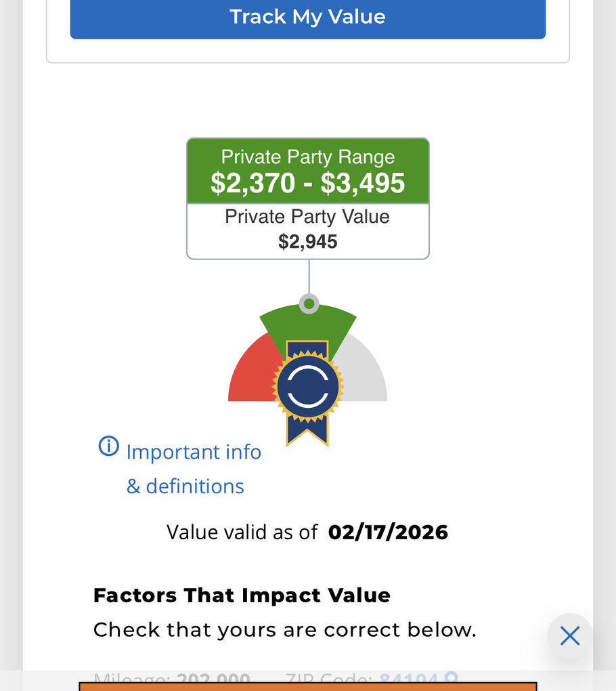Click the $2,945 value amount
Image resolution: width=616 pixels, height=691 pixels.
(308, 242)
